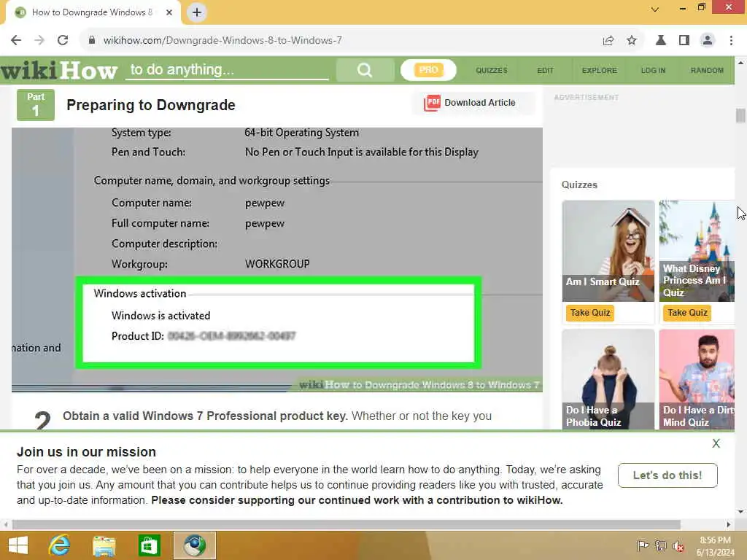
Task: Open the EXPLORE menu
Action: 600,71
